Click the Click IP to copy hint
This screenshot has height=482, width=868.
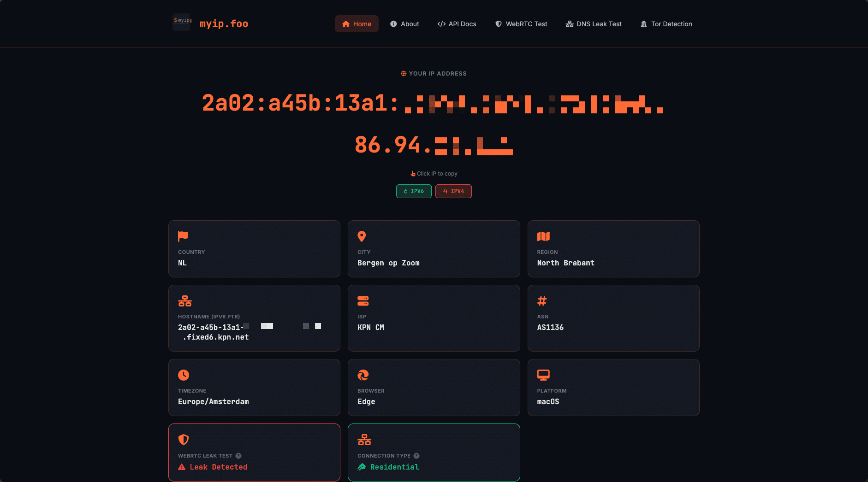pyautogui.click(x=437, y=174)
